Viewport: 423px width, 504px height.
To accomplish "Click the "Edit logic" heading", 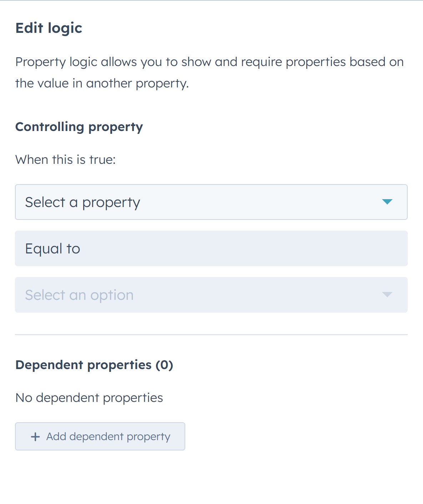I will (49, 28).
